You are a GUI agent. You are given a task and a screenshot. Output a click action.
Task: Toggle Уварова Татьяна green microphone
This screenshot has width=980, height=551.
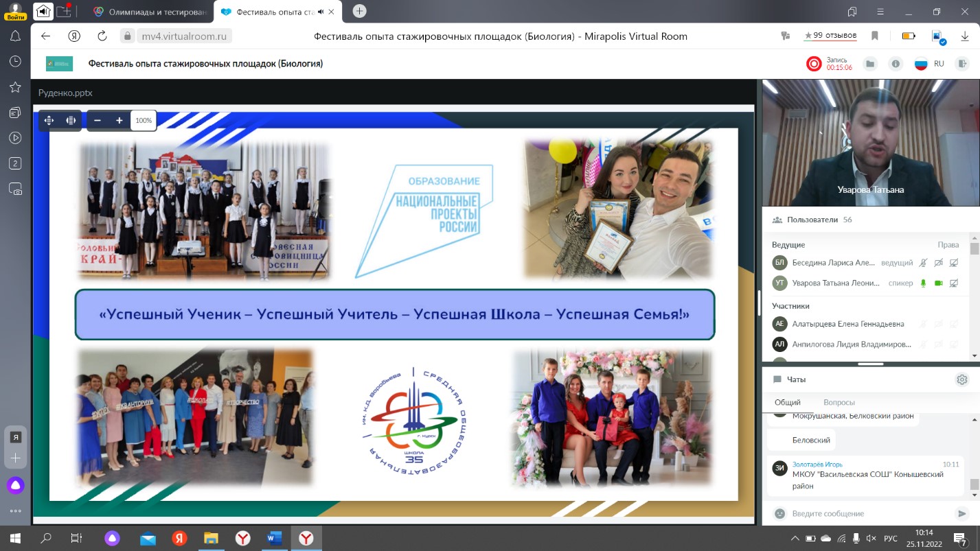tap(923, 283)
